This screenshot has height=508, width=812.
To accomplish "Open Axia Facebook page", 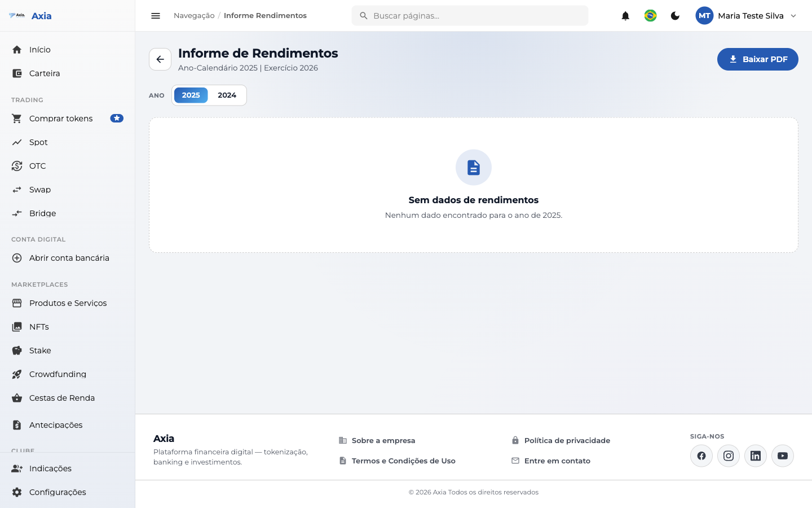I will [x=701, y=456].
